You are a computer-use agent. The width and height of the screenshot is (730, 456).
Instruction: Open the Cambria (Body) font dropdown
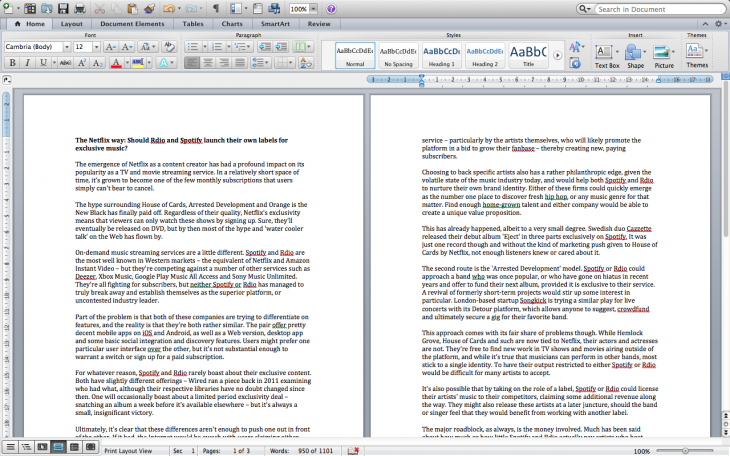pyautogui.click(x=67, y=47)
